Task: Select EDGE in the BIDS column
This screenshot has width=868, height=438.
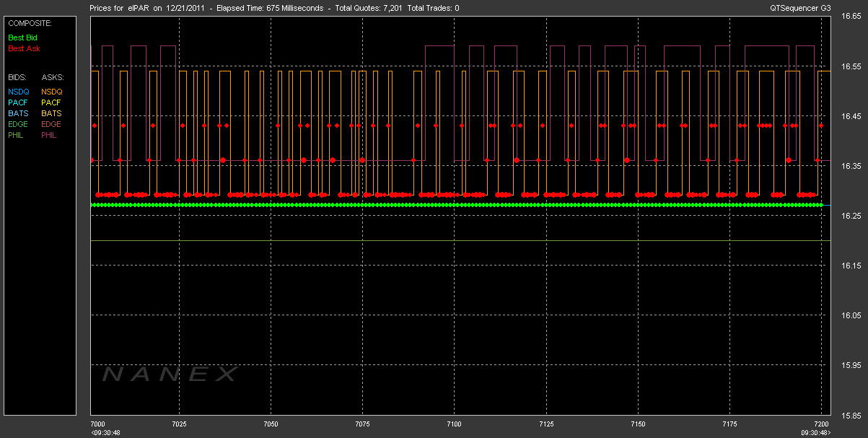Action: 19,124
